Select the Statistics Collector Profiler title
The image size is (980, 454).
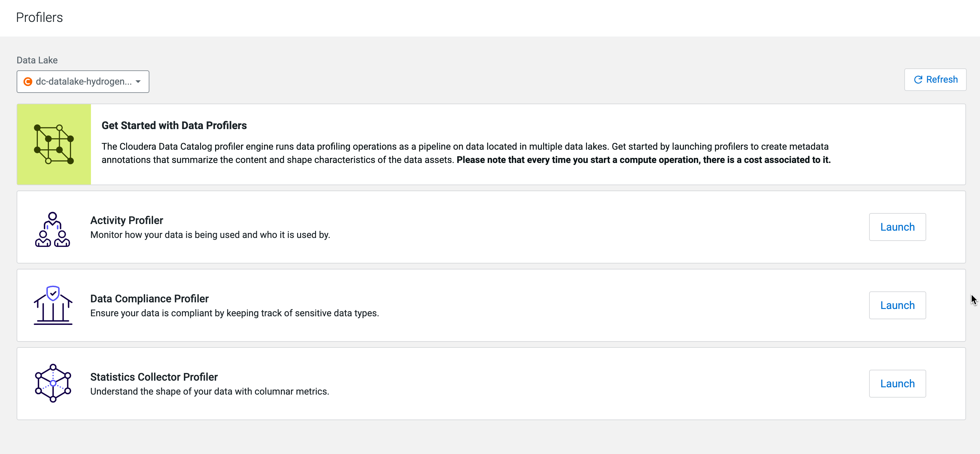pos(154,377)
